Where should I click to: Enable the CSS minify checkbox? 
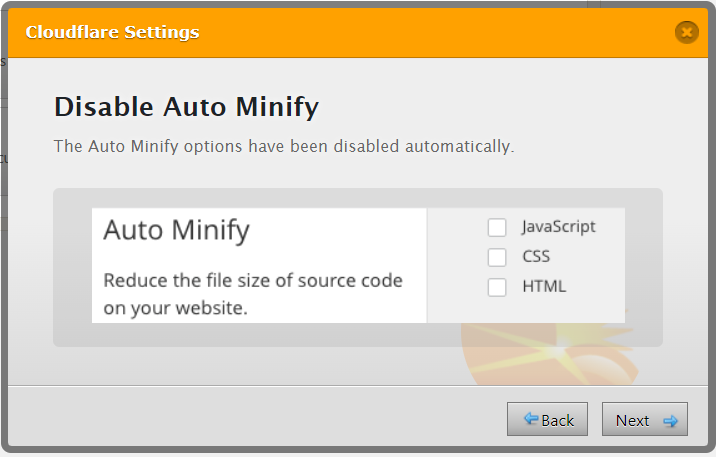click(497, 257)
